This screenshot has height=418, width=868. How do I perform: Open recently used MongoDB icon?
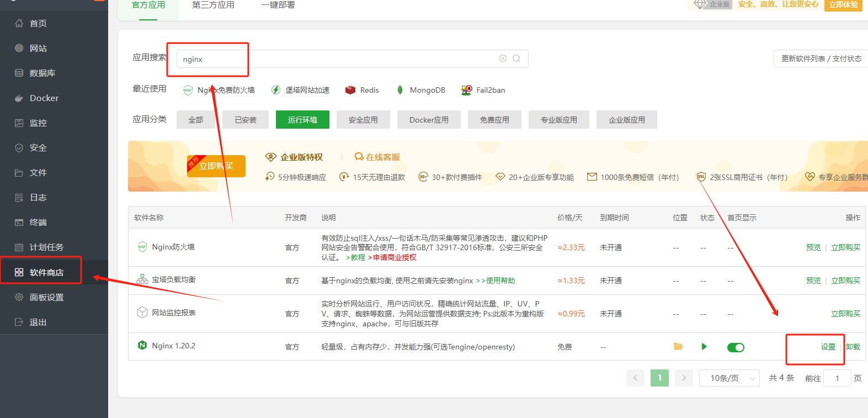[x=400, y=90]
